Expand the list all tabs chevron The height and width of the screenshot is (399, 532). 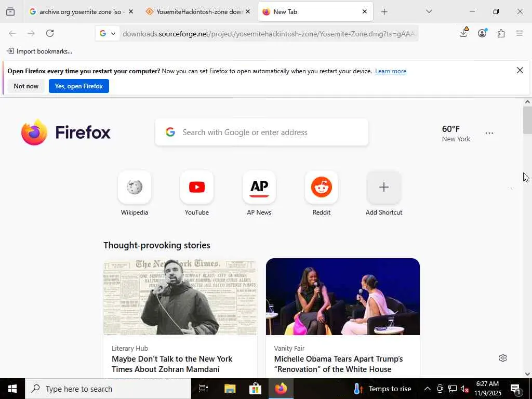tap(429, 11)
